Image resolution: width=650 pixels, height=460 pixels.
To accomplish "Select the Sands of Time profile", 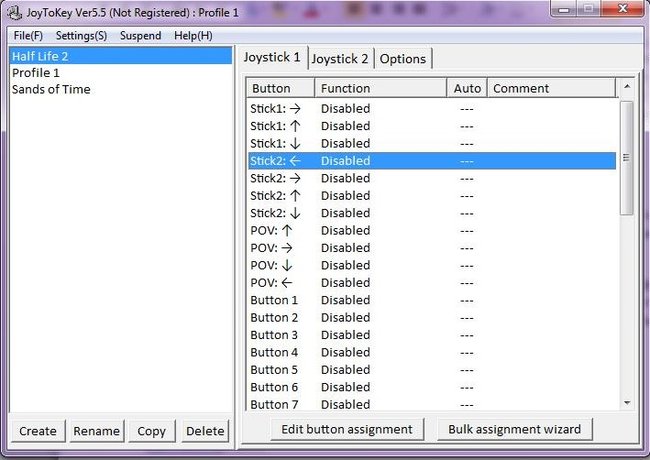I will (121, 90).
